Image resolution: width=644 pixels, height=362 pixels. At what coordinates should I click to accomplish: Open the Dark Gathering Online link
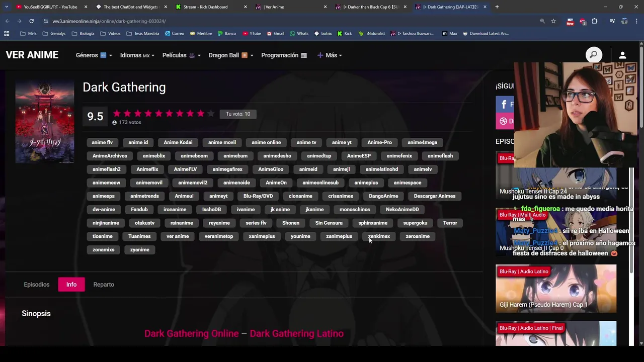(x=191, y=334)
